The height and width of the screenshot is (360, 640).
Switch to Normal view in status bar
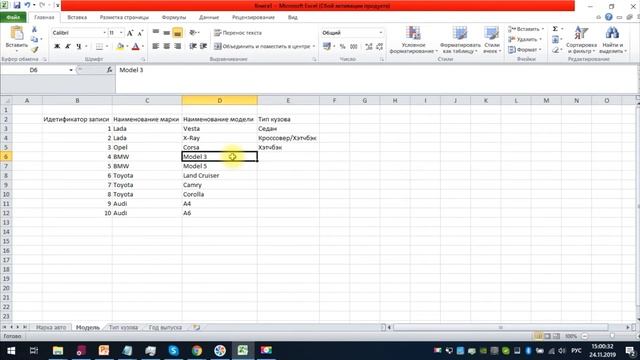click(538, 336)
